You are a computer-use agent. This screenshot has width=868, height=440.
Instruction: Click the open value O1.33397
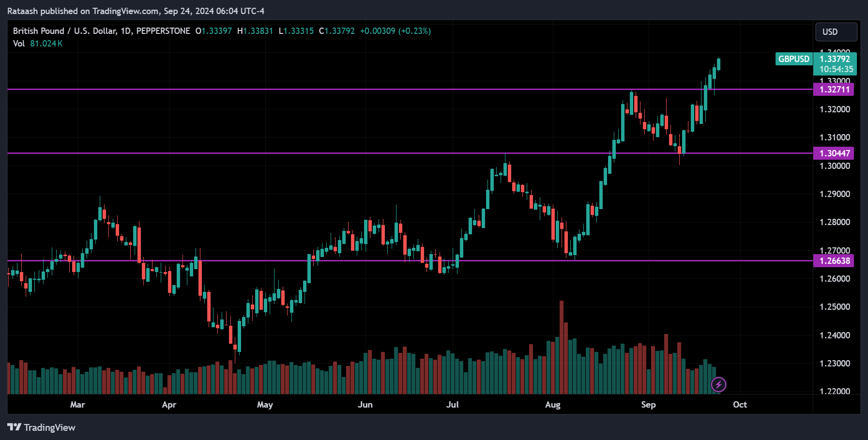click(x=213, y=31)
